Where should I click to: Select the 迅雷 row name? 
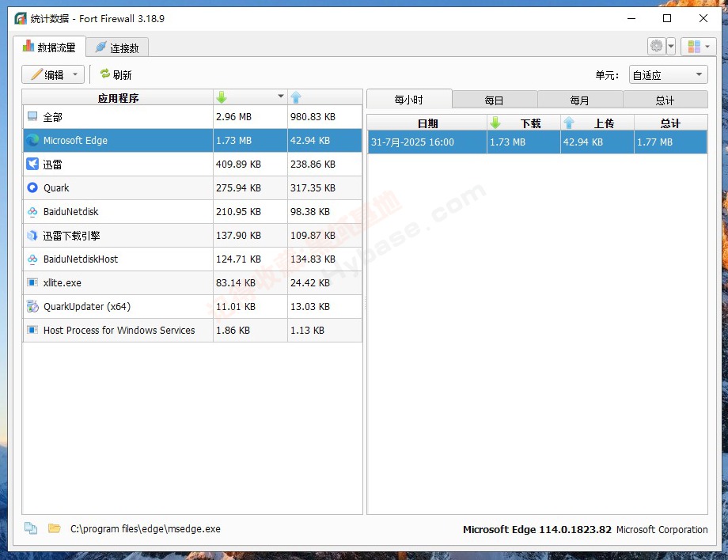pos(52,165)
